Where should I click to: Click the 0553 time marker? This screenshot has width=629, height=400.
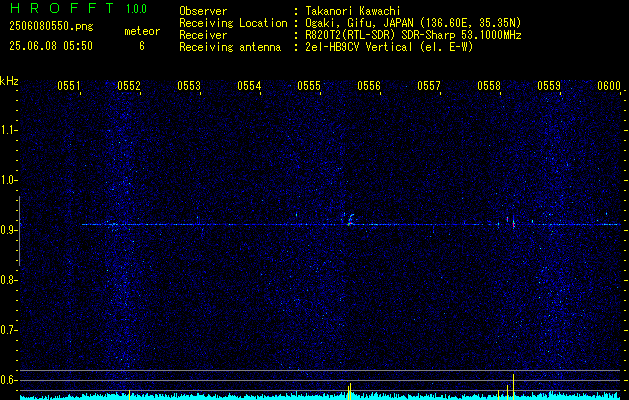189,86
